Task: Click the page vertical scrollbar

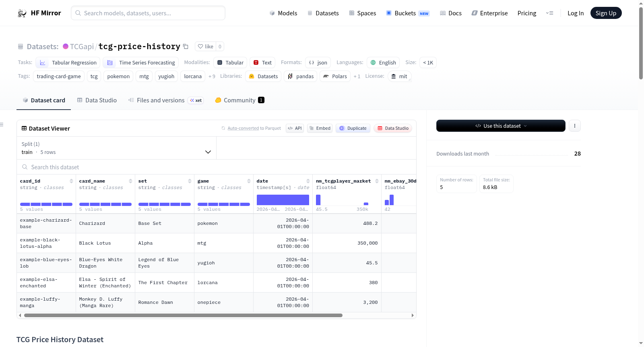Action: coord(641,43)
